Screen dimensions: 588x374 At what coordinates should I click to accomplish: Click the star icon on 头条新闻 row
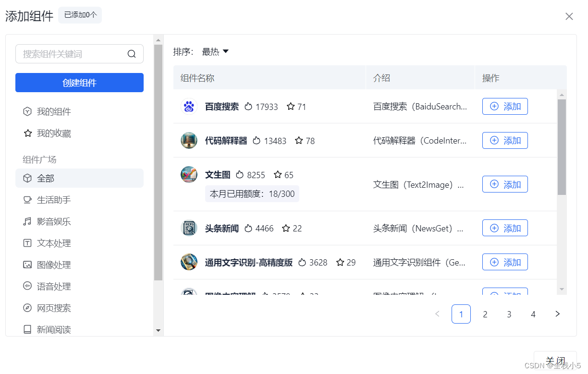click(286, 228)
